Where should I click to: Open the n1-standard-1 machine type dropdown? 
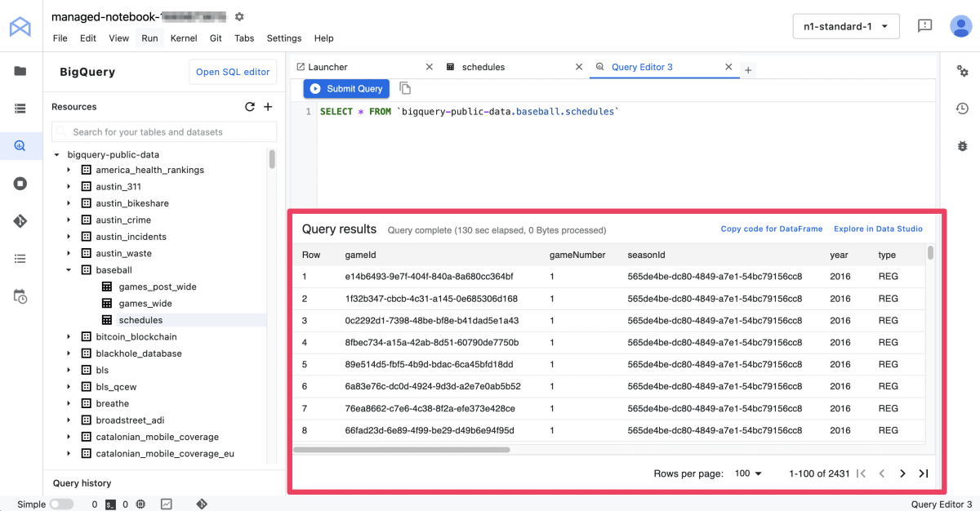(846, 26)
